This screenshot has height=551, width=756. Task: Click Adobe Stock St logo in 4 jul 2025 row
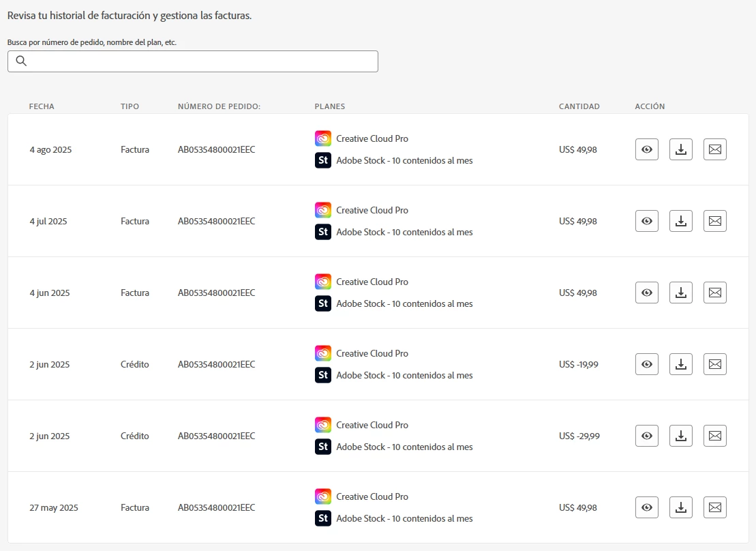pos(323,232)
